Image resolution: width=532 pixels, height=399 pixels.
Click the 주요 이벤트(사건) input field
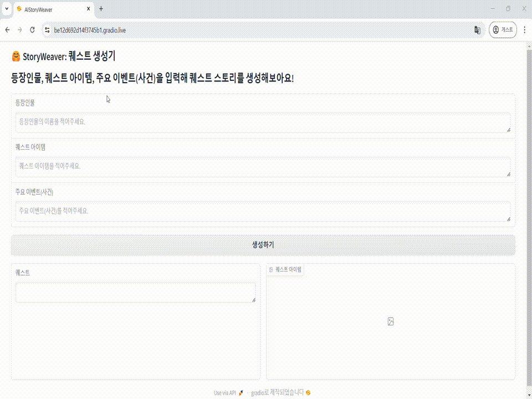(x=262, y=211)
